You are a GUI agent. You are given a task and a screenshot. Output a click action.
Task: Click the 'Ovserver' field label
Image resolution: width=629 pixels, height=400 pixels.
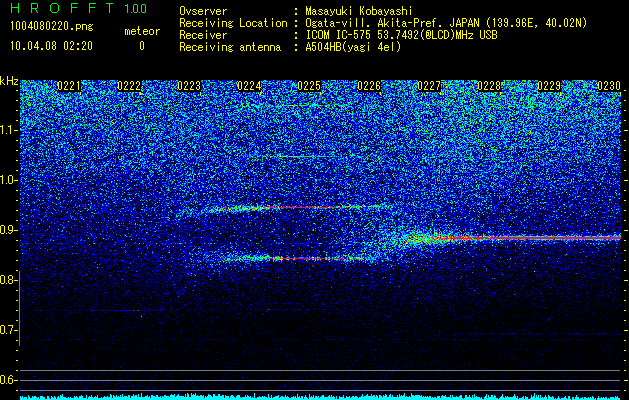[203, 12]
